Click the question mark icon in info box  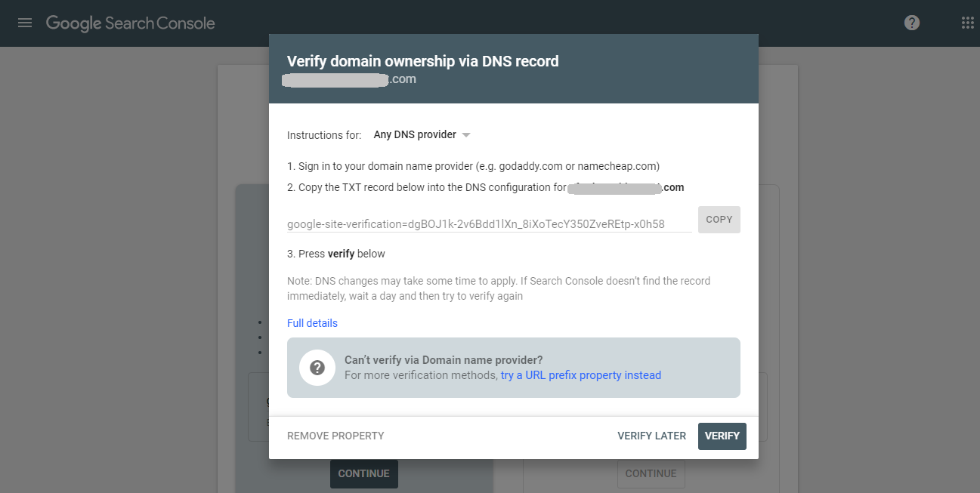click(x=317, y=368)
